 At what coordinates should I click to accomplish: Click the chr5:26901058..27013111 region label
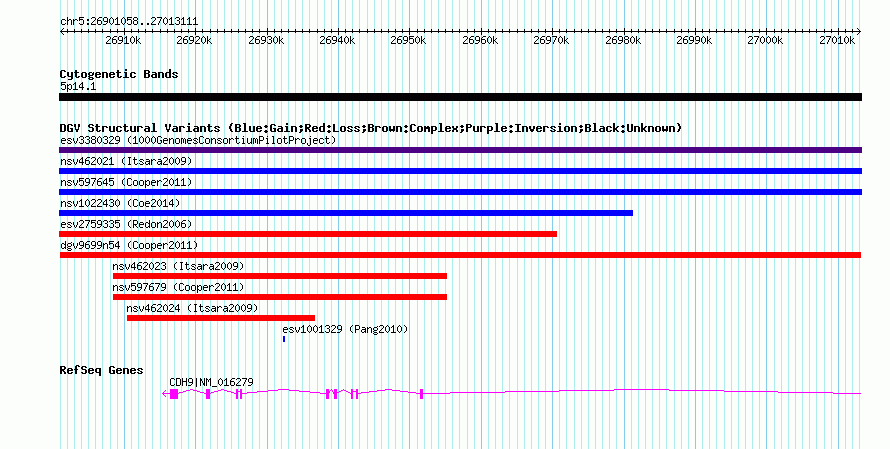[x=129, y=22]
